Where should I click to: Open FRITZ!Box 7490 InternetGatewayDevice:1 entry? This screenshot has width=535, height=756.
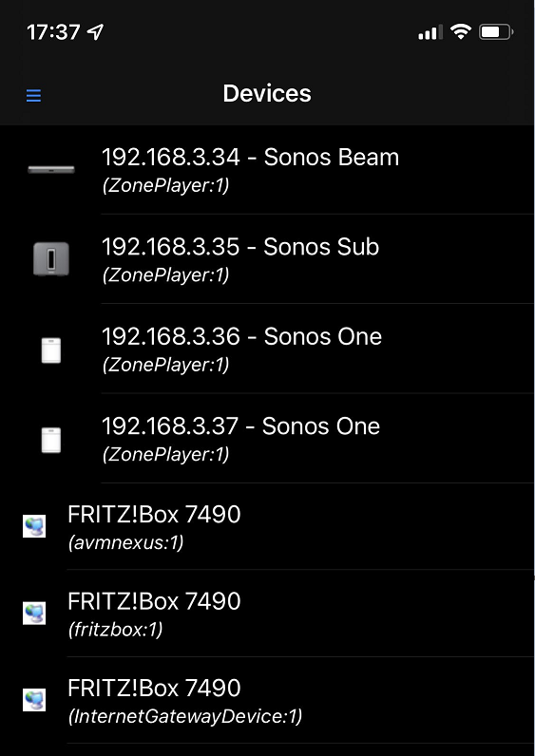pyautogui.click(x=267, y=700)
